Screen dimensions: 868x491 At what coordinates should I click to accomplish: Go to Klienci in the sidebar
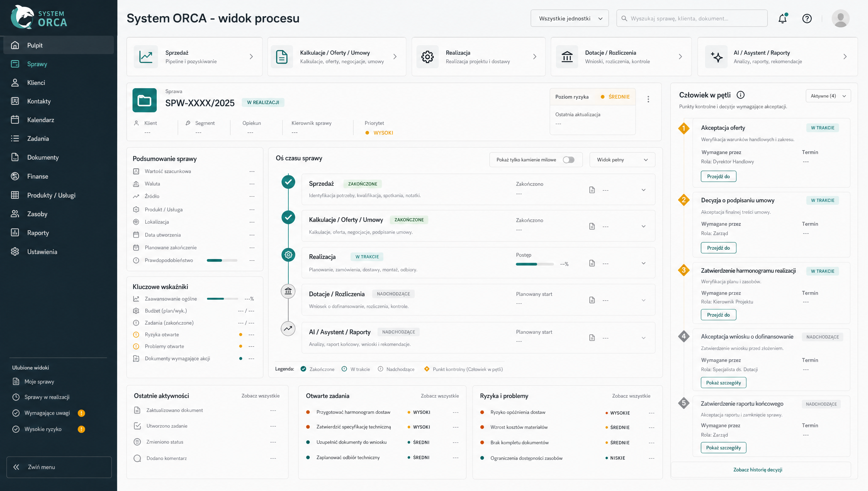coord(58,83)
